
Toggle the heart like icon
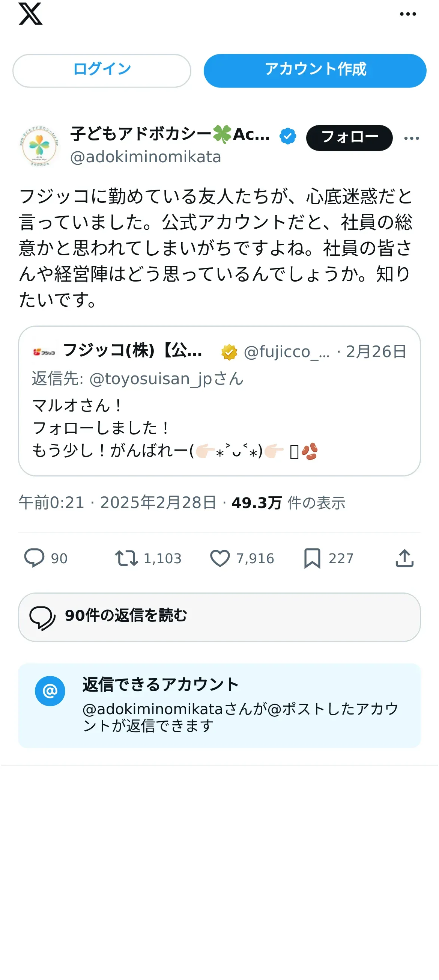(x=220, y=558)
